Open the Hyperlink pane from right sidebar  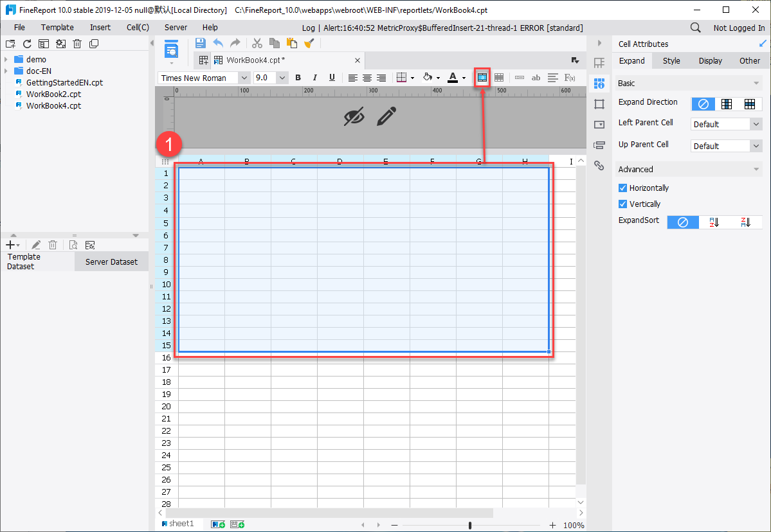coord(599,165)
